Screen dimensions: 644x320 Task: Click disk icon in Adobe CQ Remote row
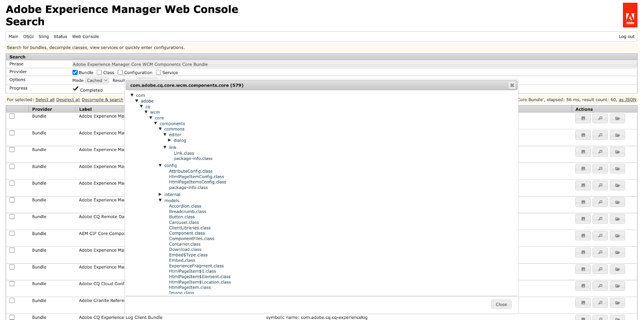pyautogui.click(x=583, y=219)
